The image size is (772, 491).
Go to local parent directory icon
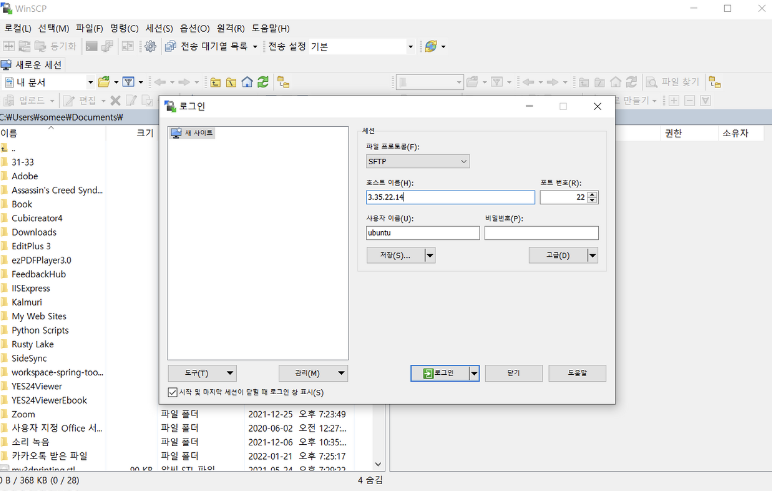[x=215, y=82]
